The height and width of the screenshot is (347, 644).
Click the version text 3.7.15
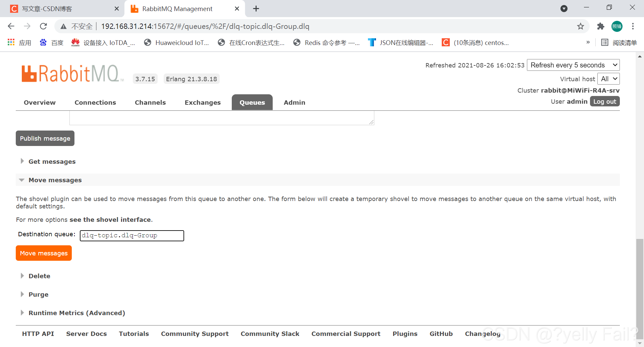(145, 79)
